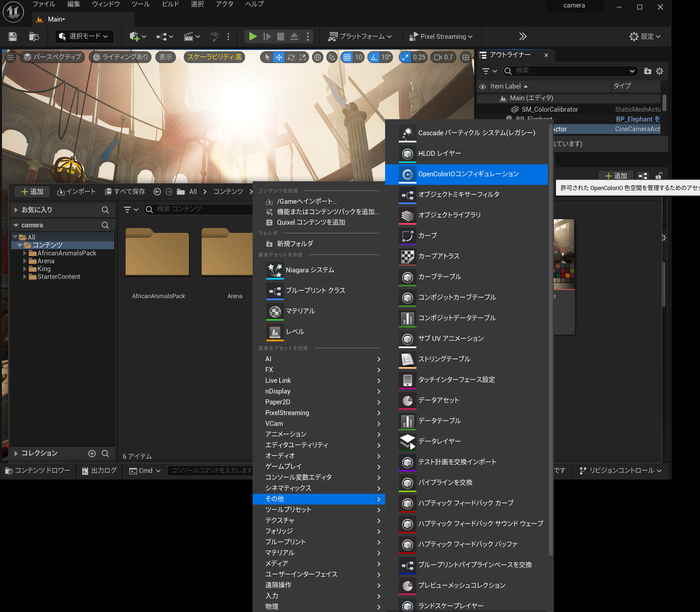Viewport: 700px width, 612px height.
Task: Save current level with floppy icon
Action: (x=13, y=37)
